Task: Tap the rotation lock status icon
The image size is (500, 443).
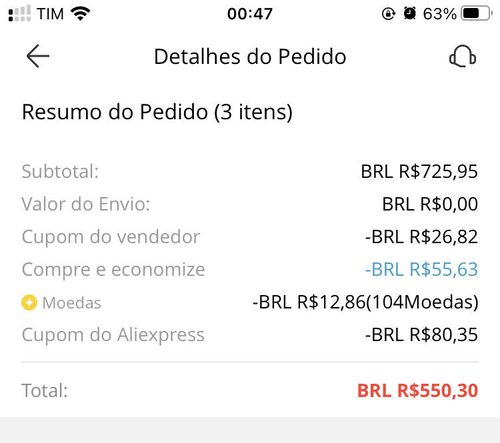Action: [388, 14]
